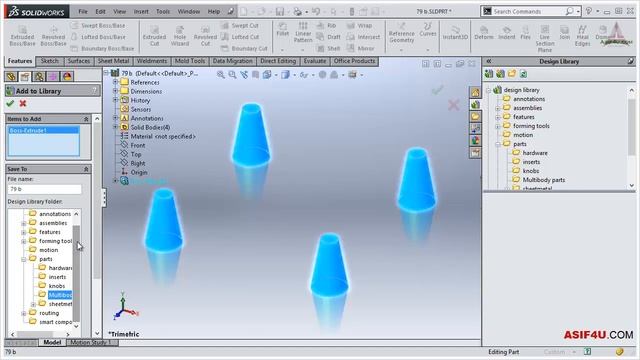Click the Search Commands box
Image resolution: width=640 pixels, height=360 pixels.
click(531, 11)
